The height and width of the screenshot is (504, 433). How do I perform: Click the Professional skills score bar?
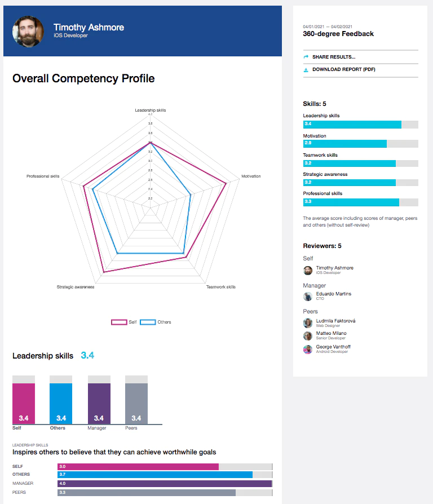(x=360, y=202)
